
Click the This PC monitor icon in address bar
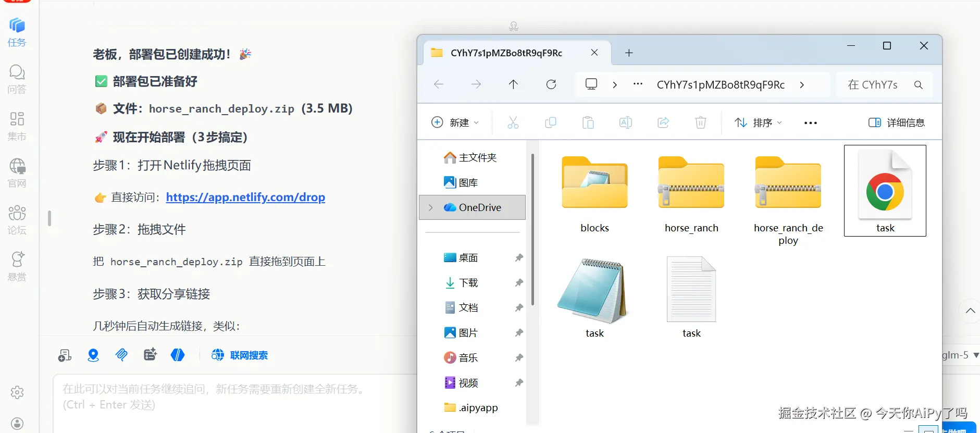pyautogui.click(x=591, y=84)
